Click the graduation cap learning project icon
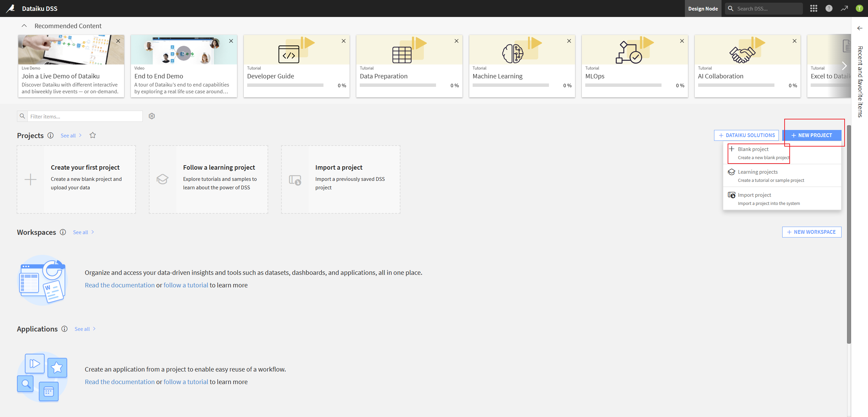 pos(163,179)
